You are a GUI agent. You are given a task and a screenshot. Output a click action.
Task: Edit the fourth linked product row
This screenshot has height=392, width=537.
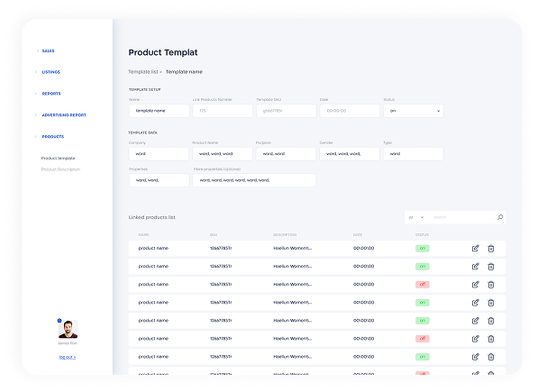pos(475,303)
